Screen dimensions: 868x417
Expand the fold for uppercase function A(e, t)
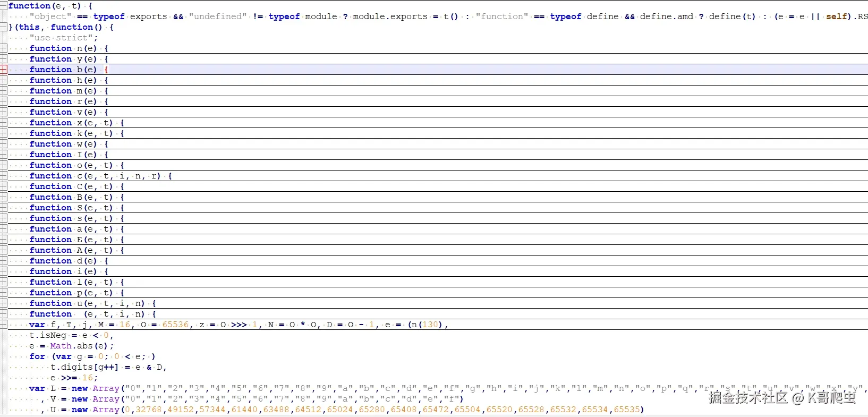pyautogui.click(x=4, y=250)
